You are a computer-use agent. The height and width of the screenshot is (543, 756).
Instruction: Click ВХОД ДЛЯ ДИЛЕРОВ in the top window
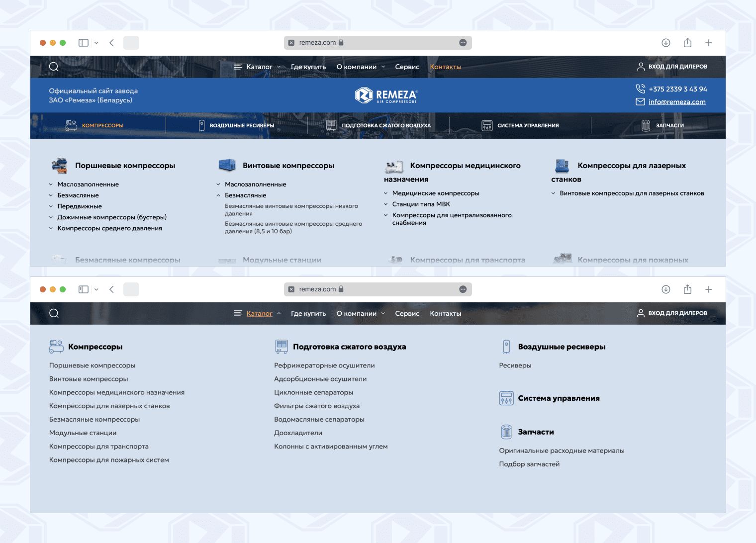[x=678, y=67]
